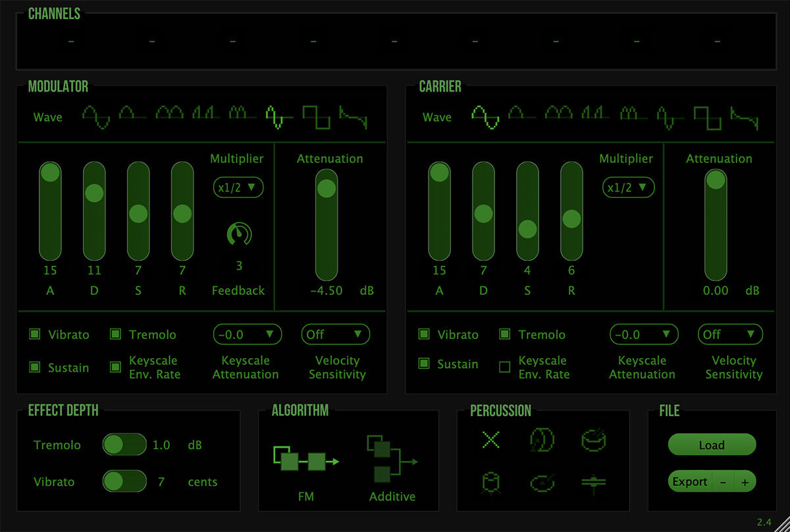This screenshot has height=532, width=790.
Task: Open the Modulator's Keyscale Attenuation dropdown
Action: pos(248,334)
